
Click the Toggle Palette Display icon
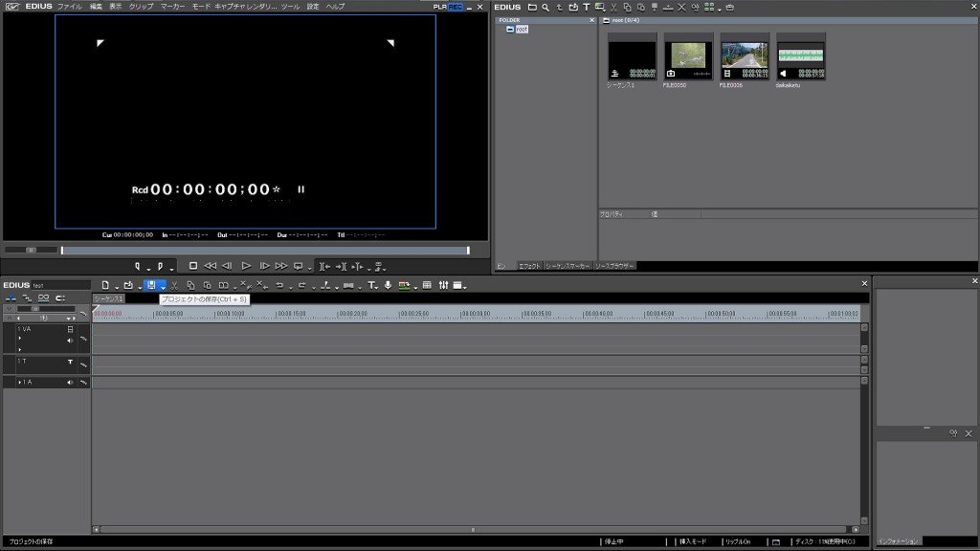click(457, 285)
